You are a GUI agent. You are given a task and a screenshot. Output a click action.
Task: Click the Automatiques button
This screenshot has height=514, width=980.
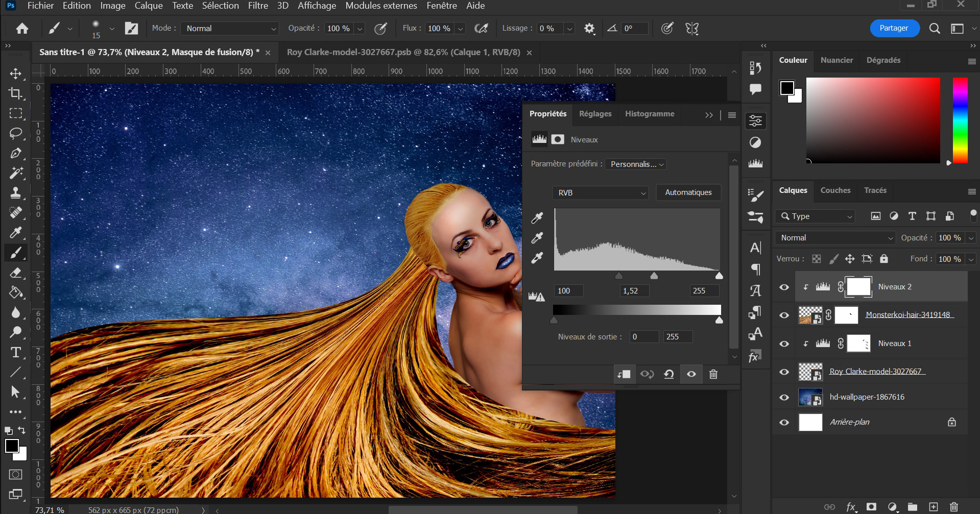tap(688, 192)
